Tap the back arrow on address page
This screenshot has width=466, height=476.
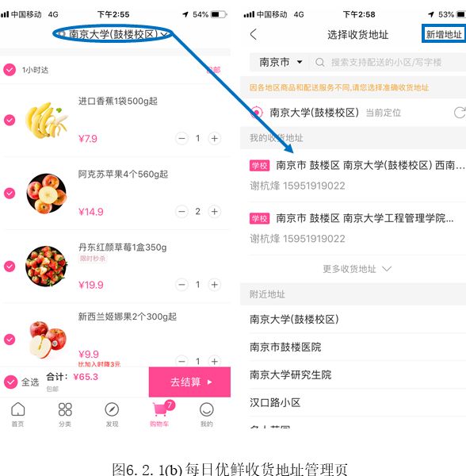[x=254, y=34]
